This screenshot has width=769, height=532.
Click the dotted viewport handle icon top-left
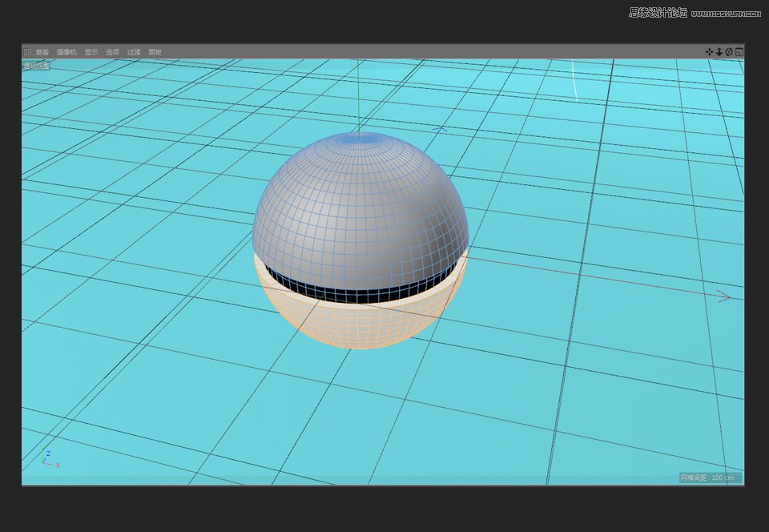click(27, 51)
